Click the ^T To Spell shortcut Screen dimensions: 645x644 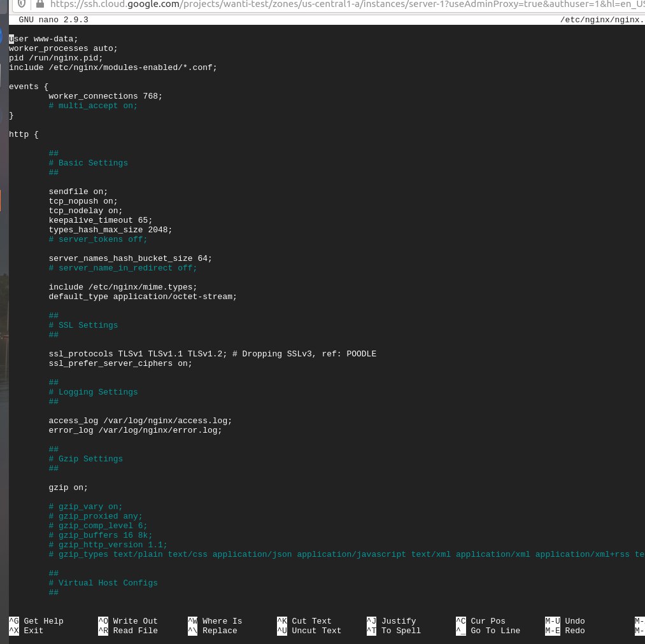tap(393, 631)
